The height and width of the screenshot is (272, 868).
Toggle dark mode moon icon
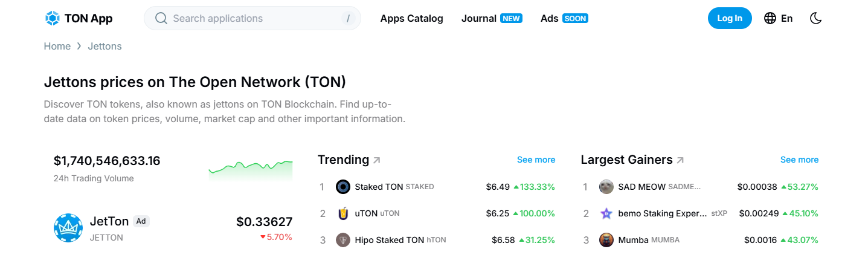point(815,18)
